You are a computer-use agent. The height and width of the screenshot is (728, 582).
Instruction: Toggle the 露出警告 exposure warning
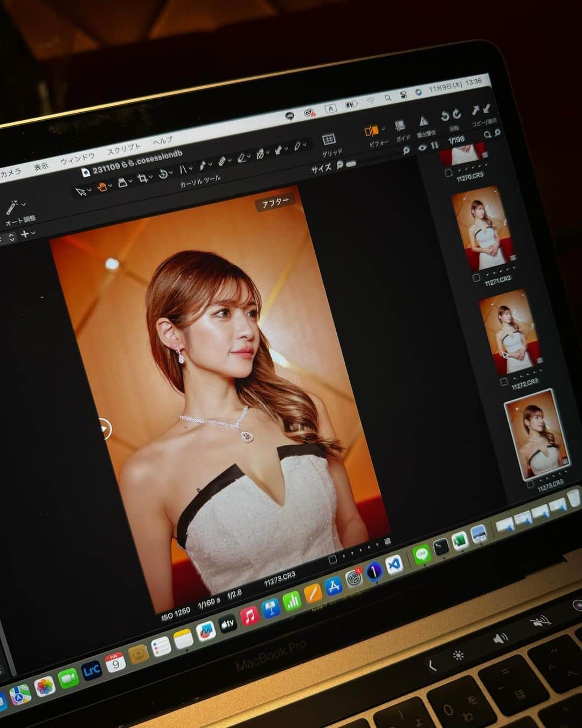(x=424, y=121)
